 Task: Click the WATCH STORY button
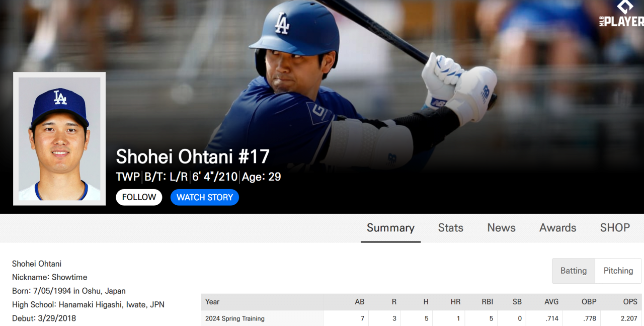[x=204, y=197]
